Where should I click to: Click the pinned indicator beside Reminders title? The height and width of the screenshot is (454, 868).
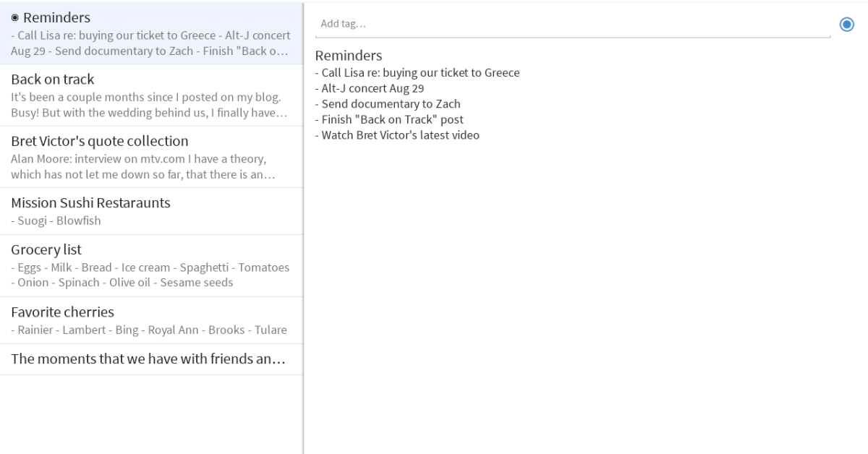click(x=15, y=17)
